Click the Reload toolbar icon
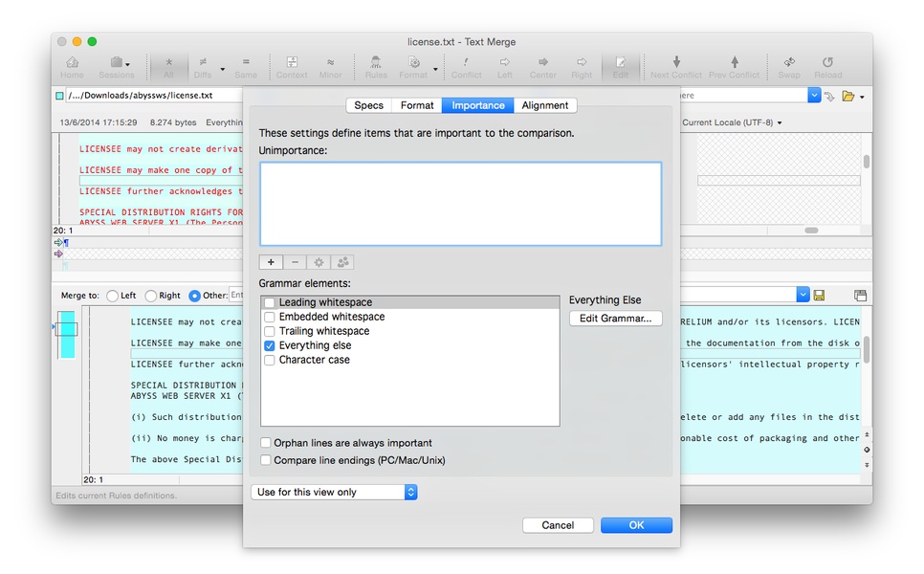924x574 pixels. 827,66
